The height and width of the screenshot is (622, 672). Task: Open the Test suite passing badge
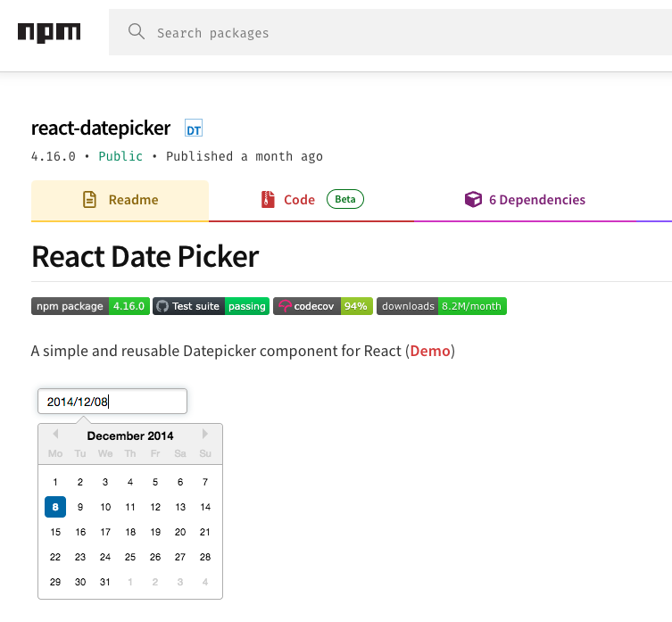click(211, 306)
